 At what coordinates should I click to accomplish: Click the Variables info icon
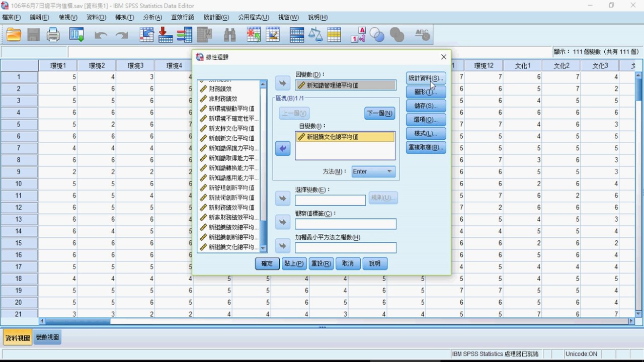185,35
